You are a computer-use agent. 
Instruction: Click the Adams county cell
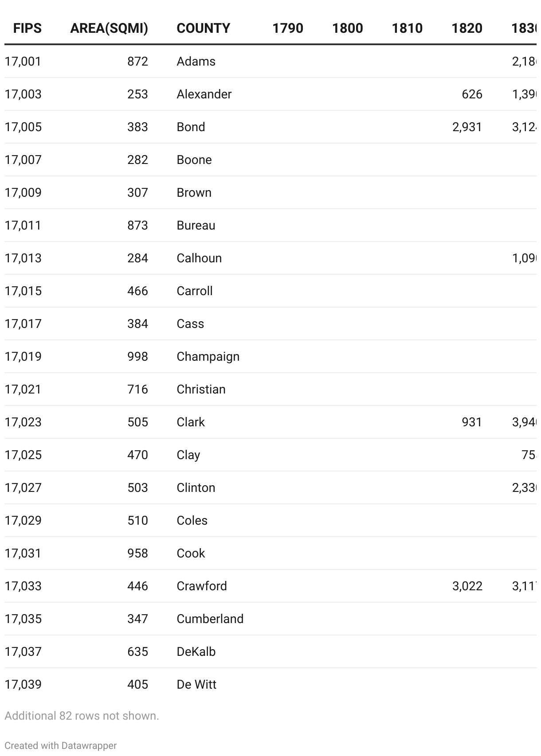[x=196, y=61]
